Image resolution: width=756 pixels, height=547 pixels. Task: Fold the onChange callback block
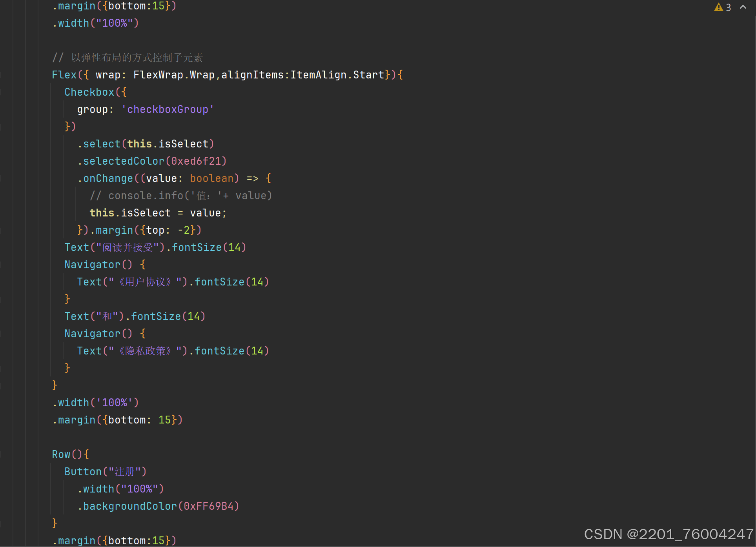[1, 178]
